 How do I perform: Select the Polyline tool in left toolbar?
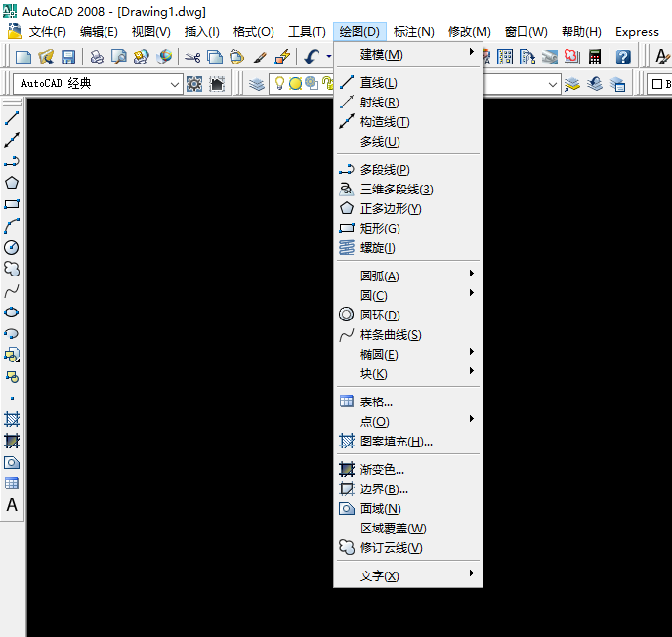click(12, 161)
